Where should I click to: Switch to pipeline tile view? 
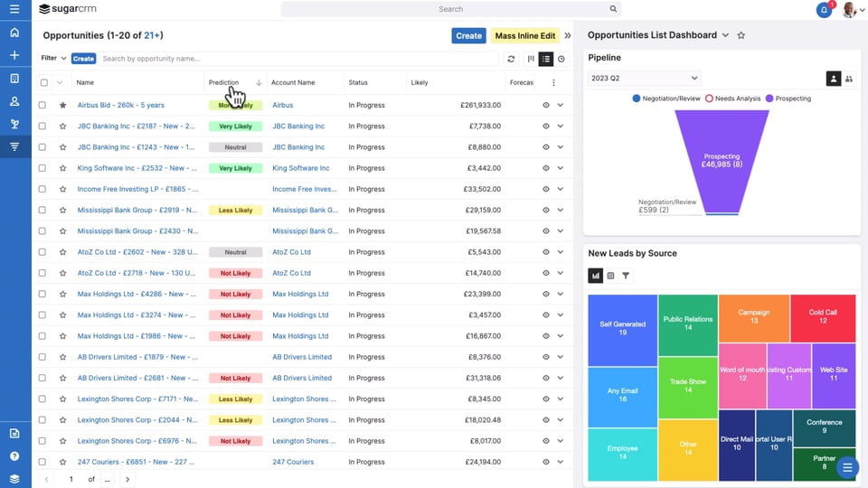[531, 59]
